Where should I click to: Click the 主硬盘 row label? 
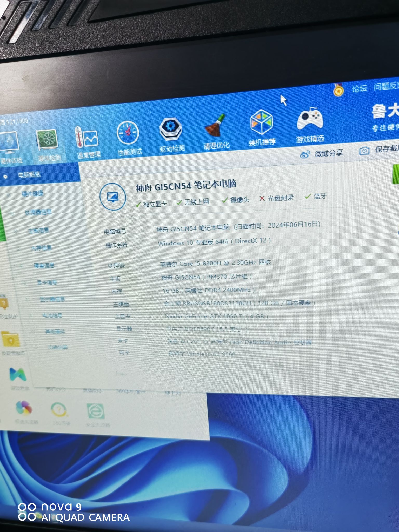tap(121, 304)
